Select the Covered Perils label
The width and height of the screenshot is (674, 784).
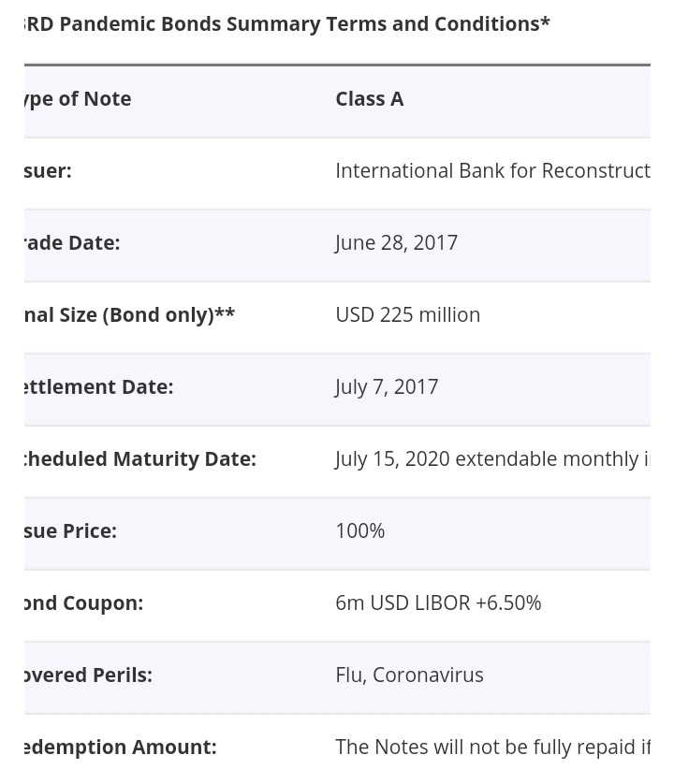point(88,675)
